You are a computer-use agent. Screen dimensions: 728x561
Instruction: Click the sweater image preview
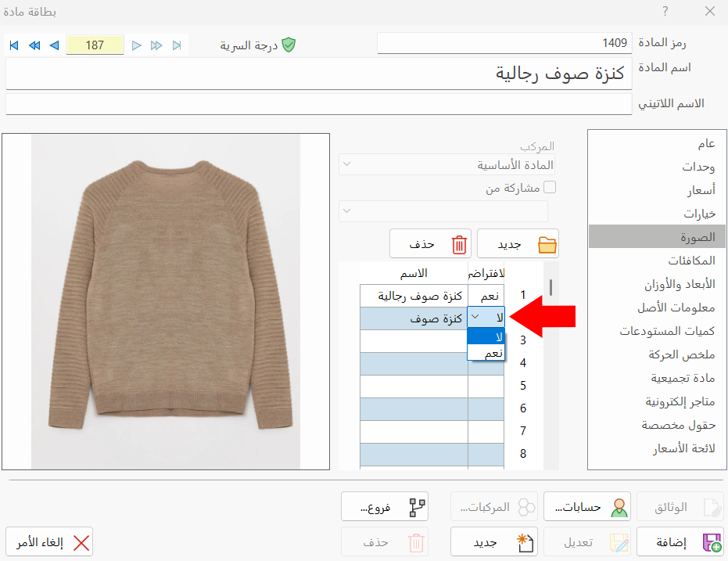pyautogui.click(x=166, y=301)
